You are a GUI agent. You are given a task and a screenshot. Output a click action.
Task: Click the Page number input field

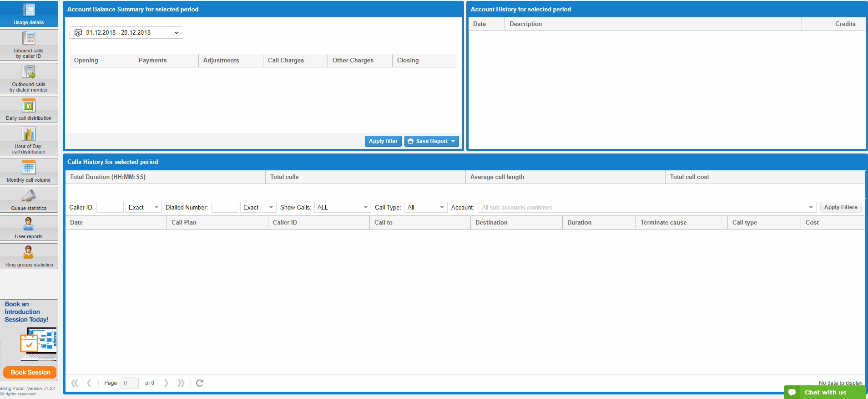click(130, 383)
